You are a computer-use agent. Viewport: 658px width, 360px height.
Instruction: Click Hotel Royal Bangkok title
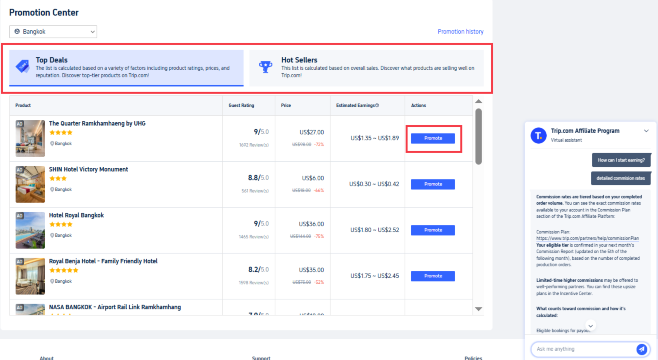(76, 215)
